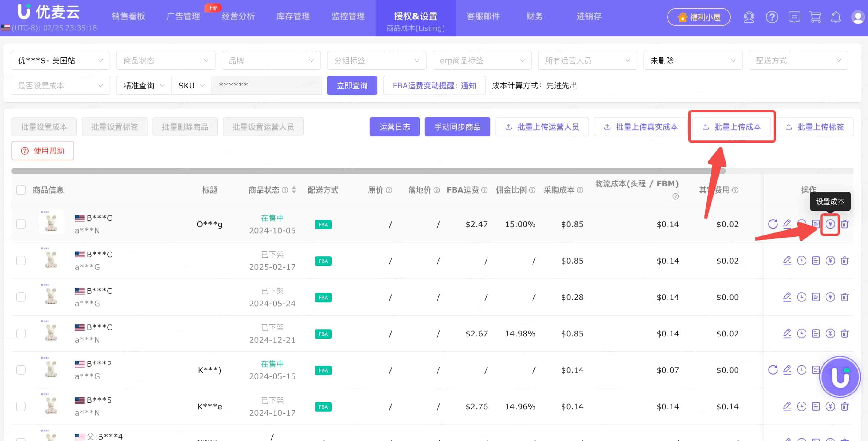Go to the 广告管理 tab
868x441 pixels.
click(183, 16)
